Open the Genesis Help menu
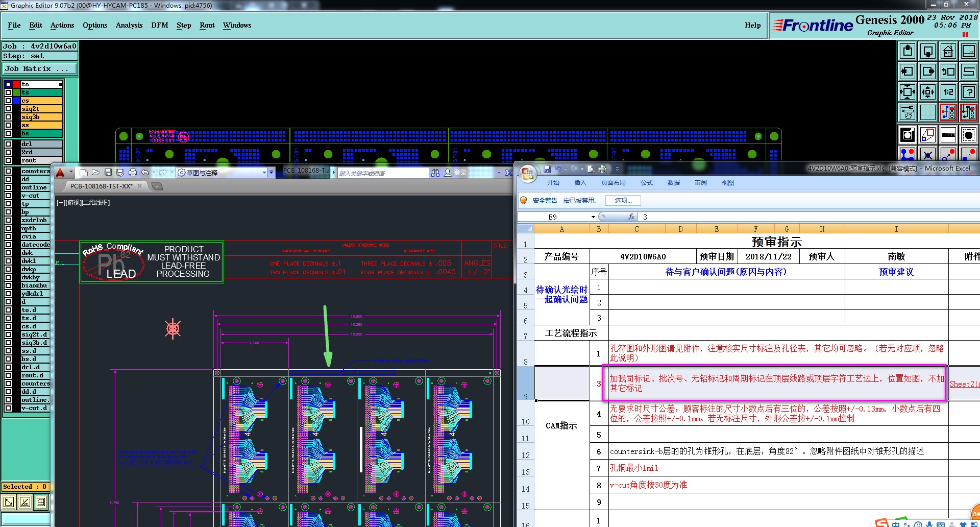Viewport: 980px width, 527px height. (753, 25)
